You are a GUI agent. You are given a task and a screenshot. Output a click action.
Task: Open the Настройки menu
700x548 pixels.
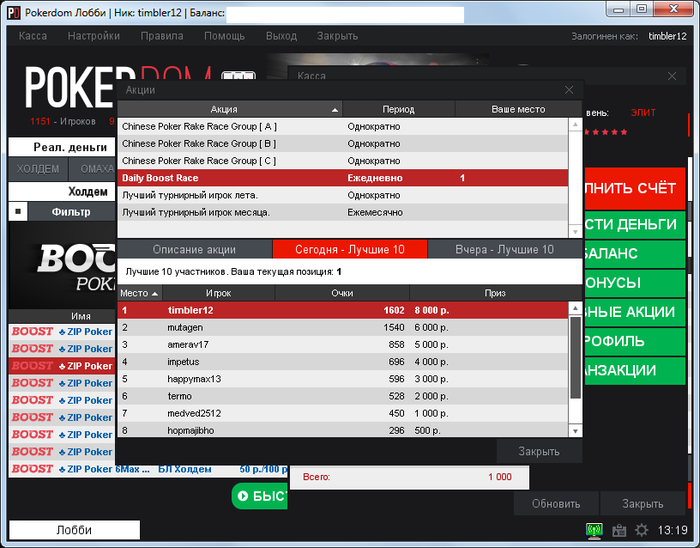click(x=94, y=36)
